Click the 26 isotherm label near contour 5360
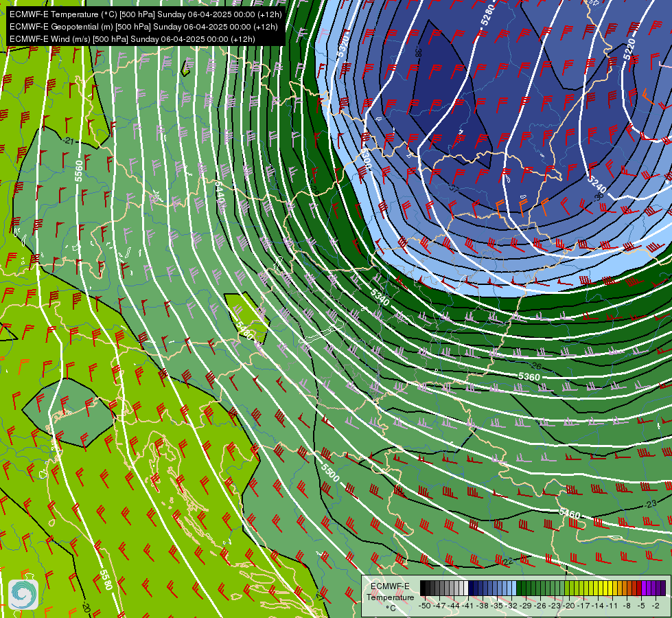This screenshot has height=618, width=672. tap(536, 366)
